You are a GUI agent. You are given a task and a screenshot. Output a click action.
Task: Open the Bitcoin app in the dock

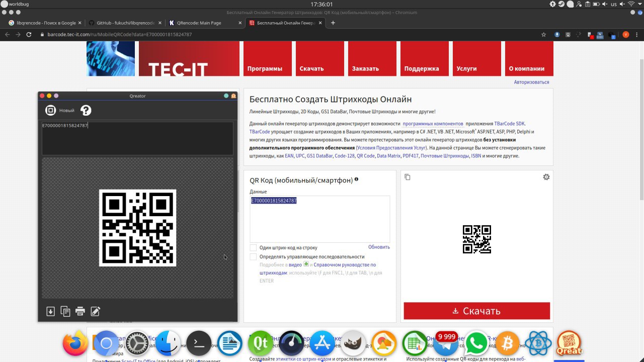tap(507, 343)
